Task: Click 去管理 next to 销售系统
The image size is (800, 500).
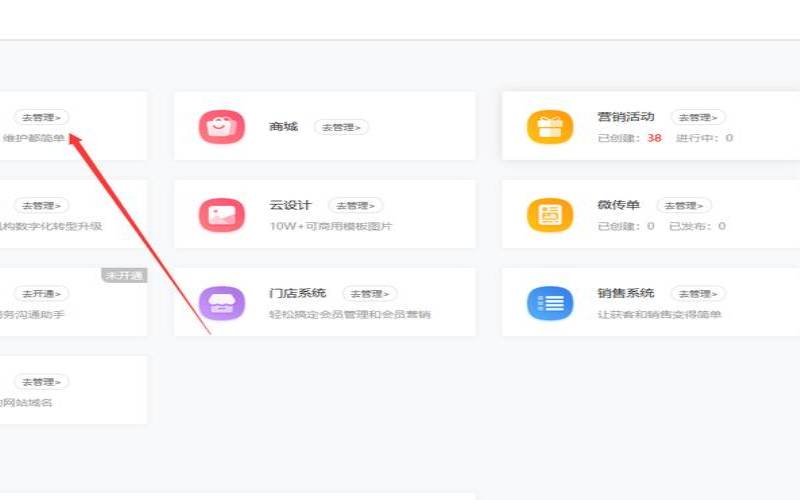Action: pyautogui.click(x=698, y=293)
